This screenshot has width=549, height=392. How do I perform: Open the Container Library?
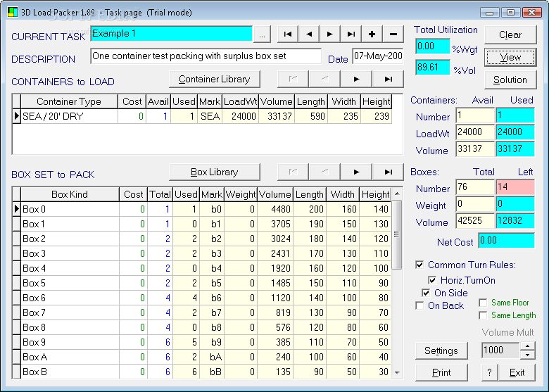[x=214, y=79]
